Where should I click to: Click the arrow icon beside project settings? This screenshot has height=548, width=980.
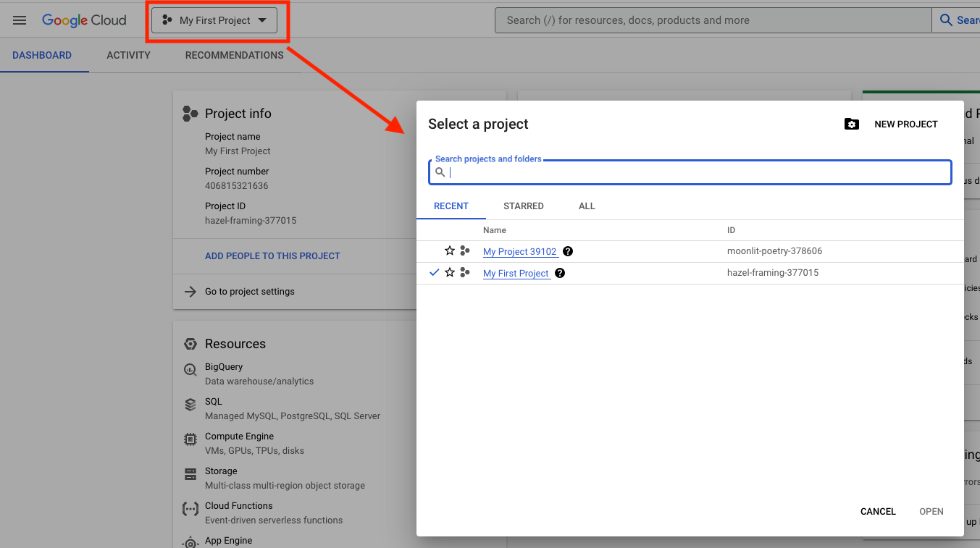[190, 292]
